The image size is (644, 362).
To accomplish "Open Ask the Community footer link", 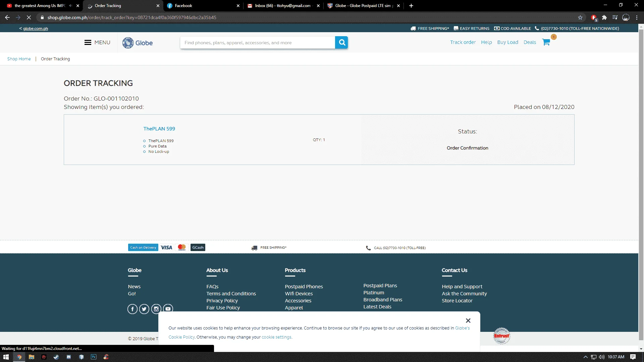I will (x=464, y=294).
